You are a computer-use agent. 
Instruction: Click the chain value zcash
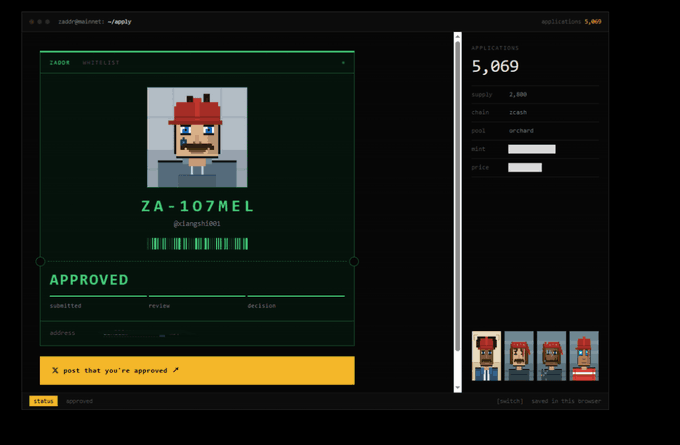click(518, 112)
